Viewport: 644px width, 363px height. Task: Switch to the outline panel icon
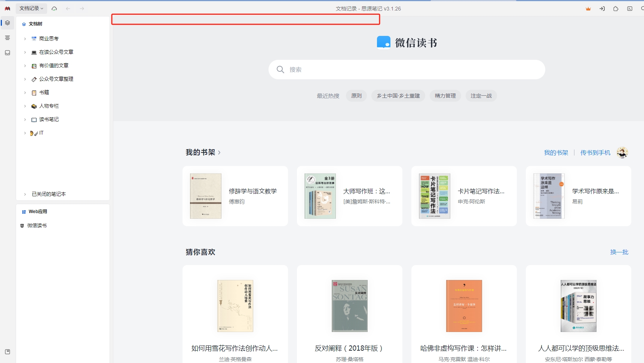[x=7, y=37]
